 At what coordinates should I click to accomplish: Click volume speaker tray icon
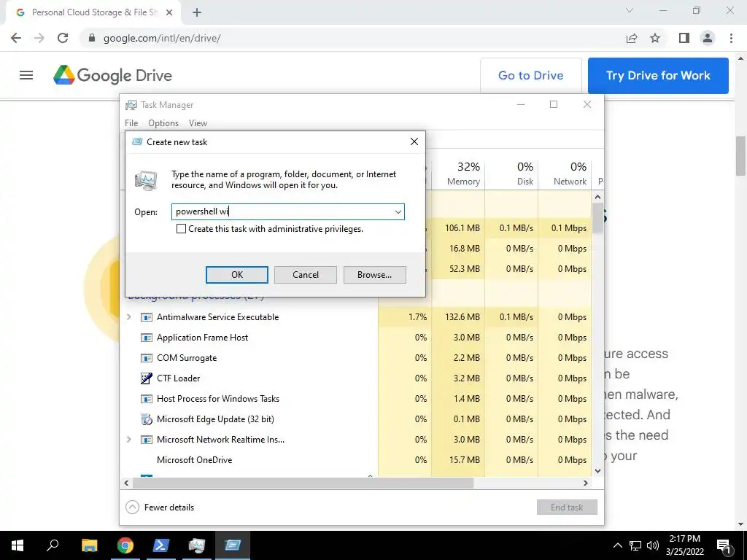point(653,545)
